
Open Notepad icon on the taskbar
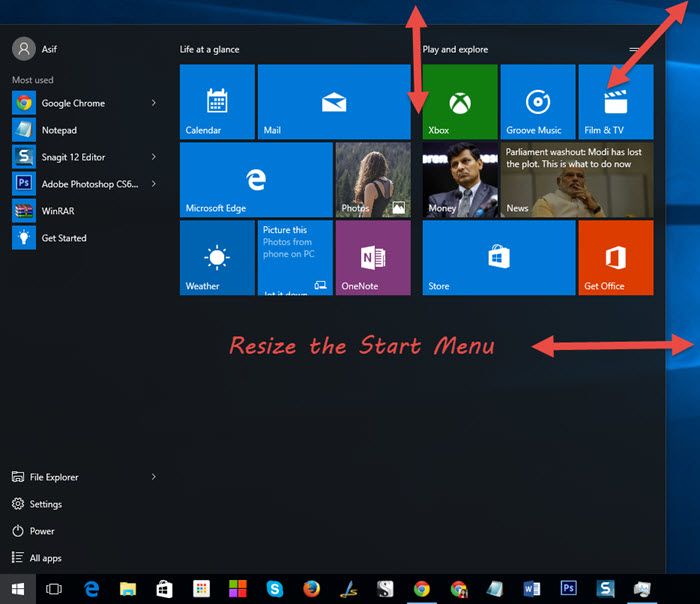[x=495, y=589]
